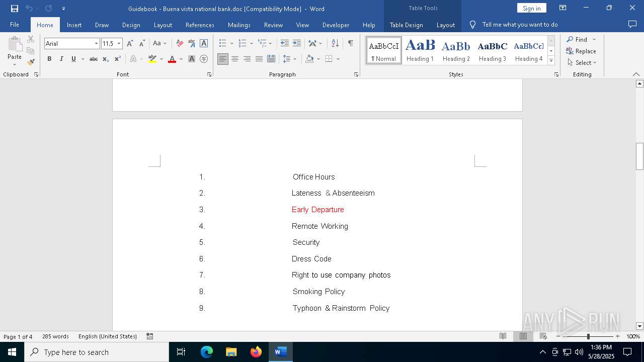This screenshot has width=644, height=362.
Task: Toggle strikethrough formatting
Action: [x=94, y=59]
